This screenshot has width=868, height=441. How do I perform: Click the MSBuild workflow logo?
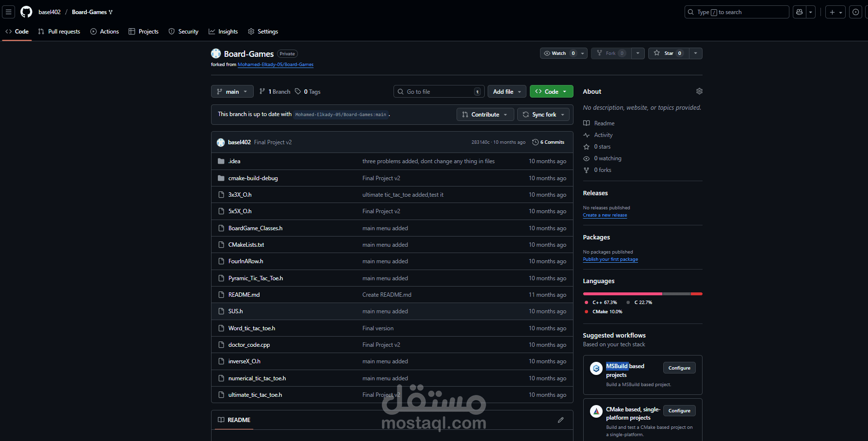click(x=596, y=368)
